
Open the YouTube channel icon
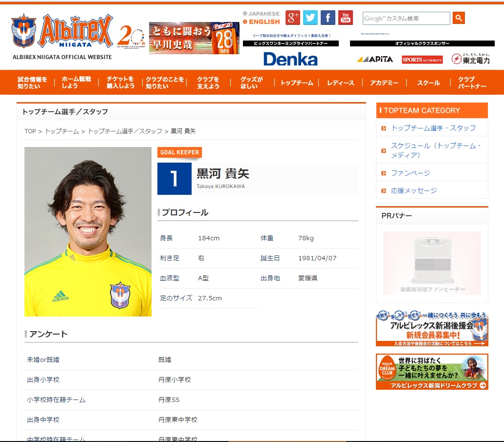pyautogui.click(x=346, y=18)
